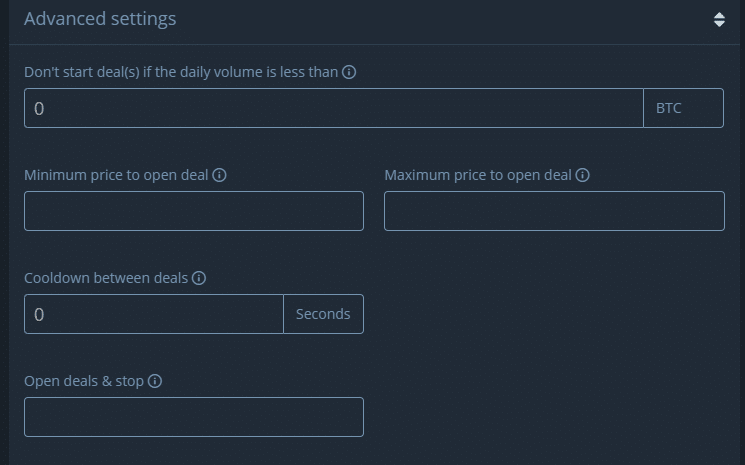Click the dark sidebar strip at left edge

pyautogui.click(x=4, y=232)
